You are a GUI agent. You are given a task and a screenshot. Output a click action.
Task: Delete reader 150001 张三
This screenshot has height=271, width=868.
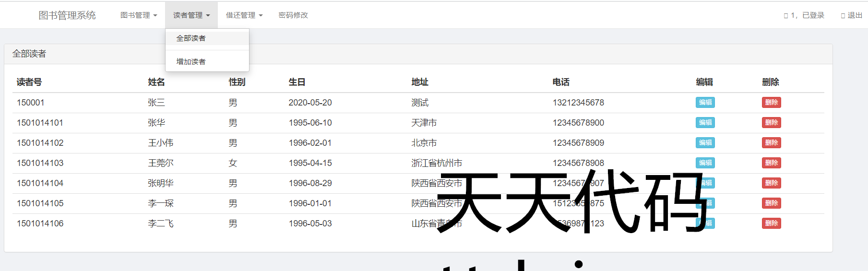[771, 103]
